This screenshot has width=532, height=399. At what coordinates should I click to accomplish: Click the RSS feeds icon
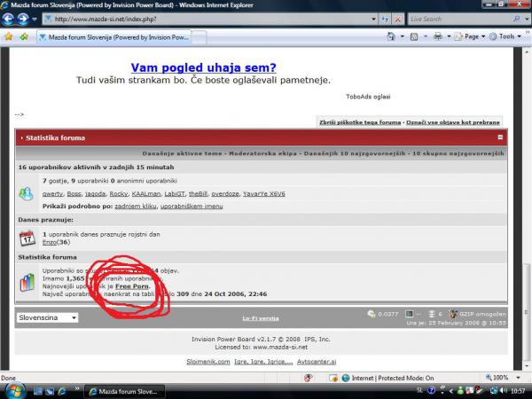pos(414,37)
